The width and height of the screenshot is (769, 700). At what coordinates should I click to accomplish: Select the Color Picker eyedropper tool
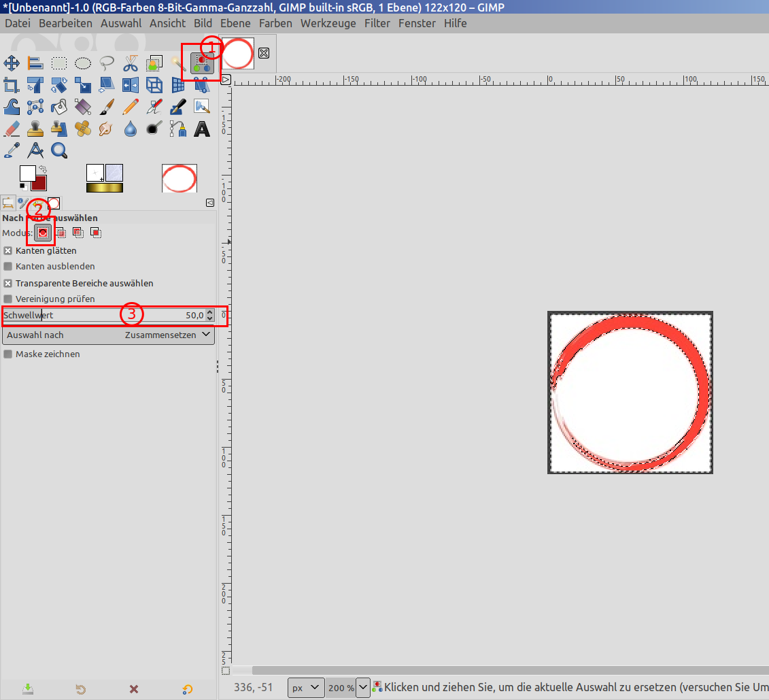[x=12, y=150]
